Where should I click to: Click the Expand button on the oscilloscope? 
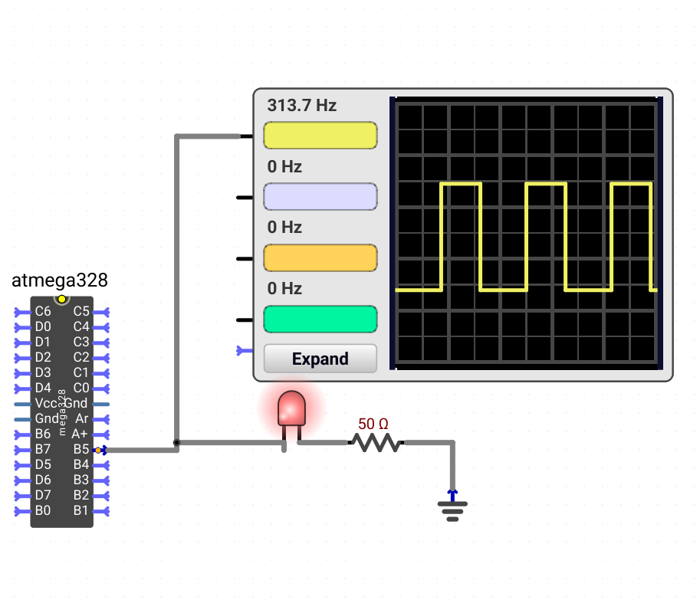(320, 359)
